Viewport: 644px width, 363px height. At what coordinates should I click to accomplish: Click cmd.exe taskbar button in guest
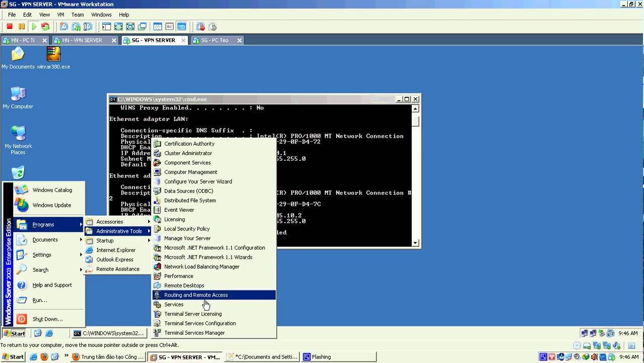point(109,333)
